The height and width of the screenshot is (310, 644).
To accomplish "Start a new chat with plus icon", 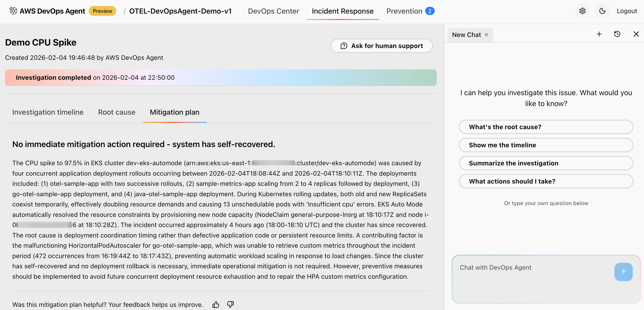I will point(599,34).
